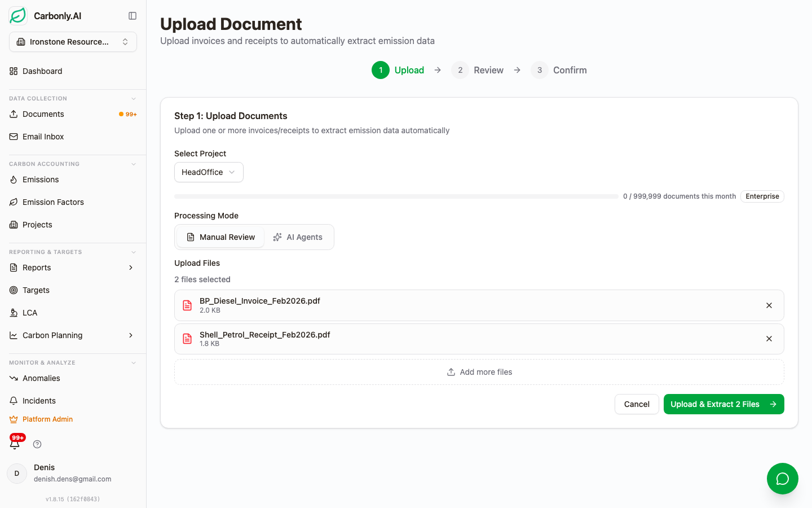Select Manual Review processing mode
Image resolution: width=812 pixels, height=508 pixels.
click(x=220, y=237)
